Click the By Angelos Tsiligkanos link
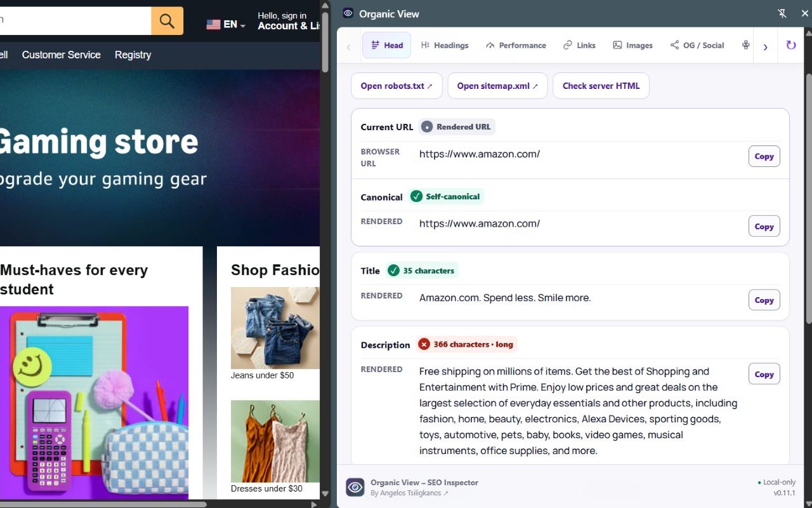This screenshot has height=508, width=812. click(x=409, y=493)
